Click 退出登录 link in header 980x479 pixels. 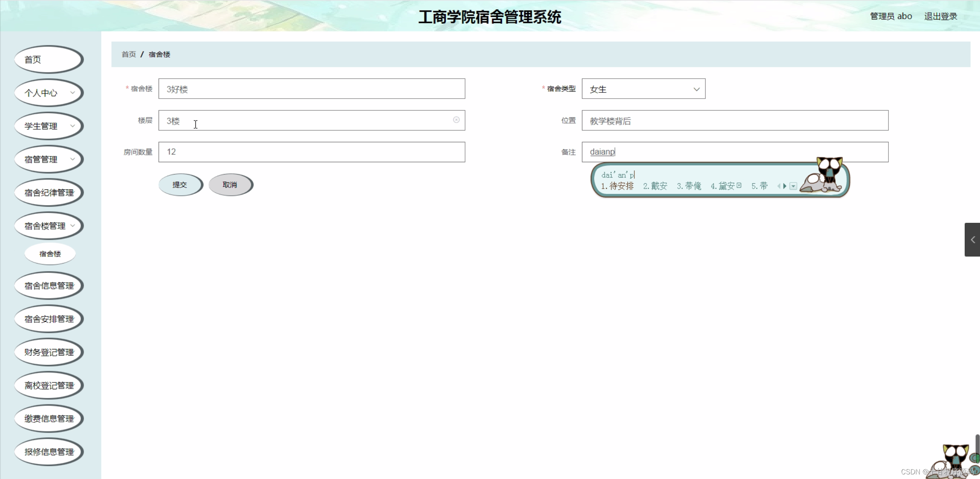click(940, 16)
